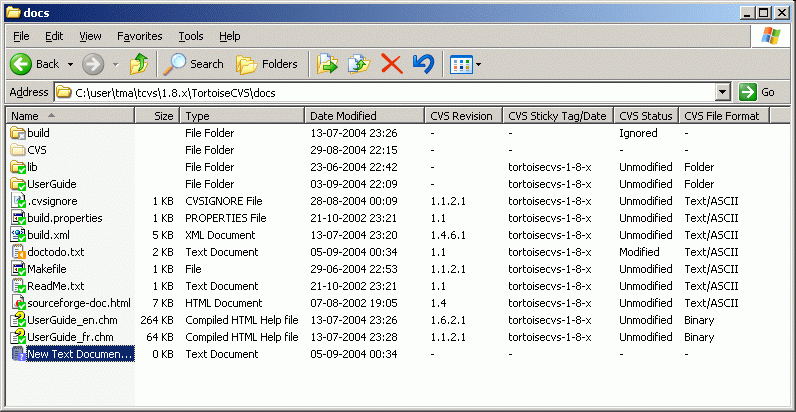Screen dimensions: 796x412
Task: Select the build.properties file icon
Action: point(18,218)
